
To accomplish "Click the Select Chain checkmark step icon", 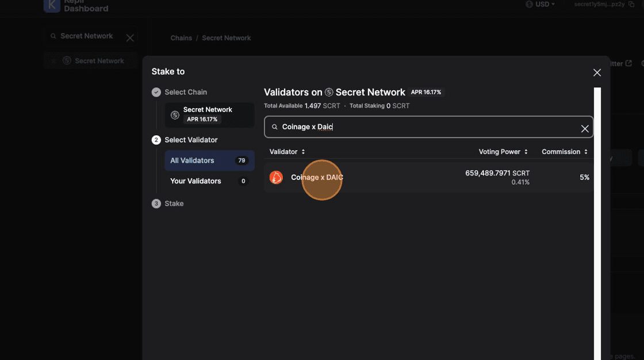I will point(156,92).
